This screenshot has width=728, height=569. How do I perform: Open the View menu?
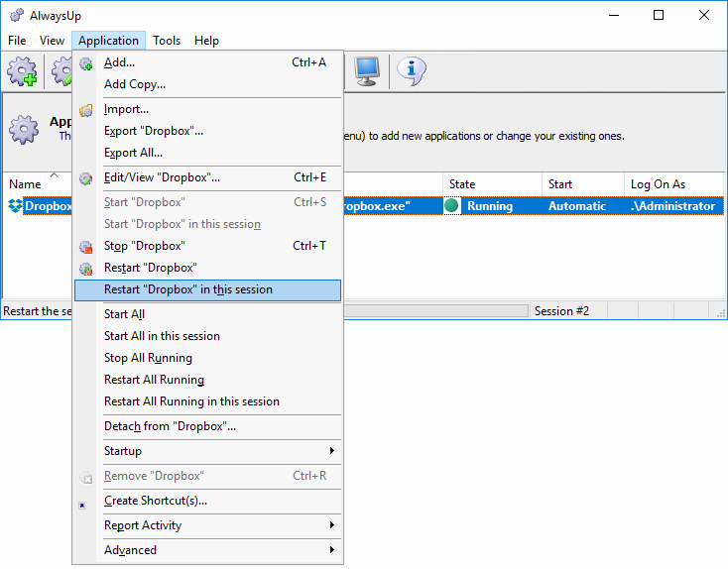point(52,41)
